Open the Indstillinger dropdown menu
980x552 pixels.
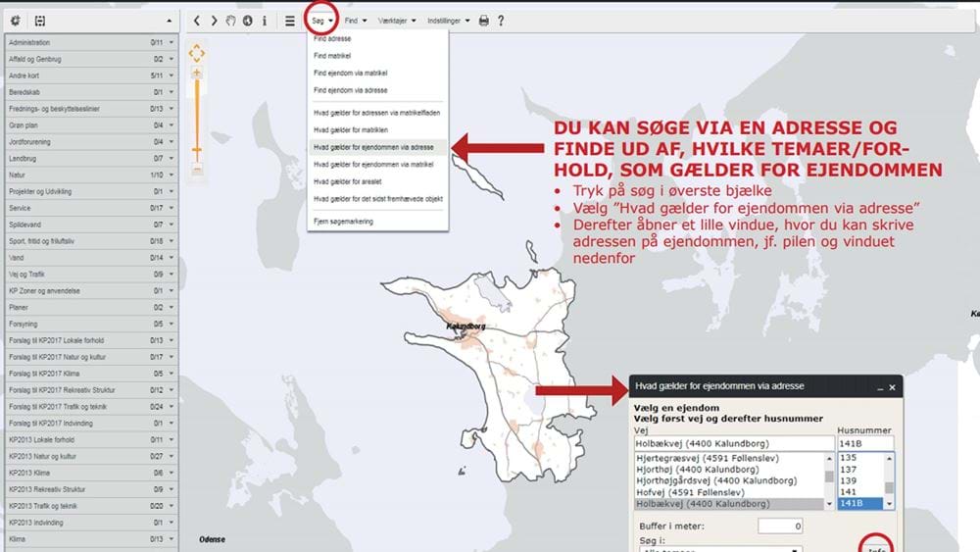click(x=449, y=21)
